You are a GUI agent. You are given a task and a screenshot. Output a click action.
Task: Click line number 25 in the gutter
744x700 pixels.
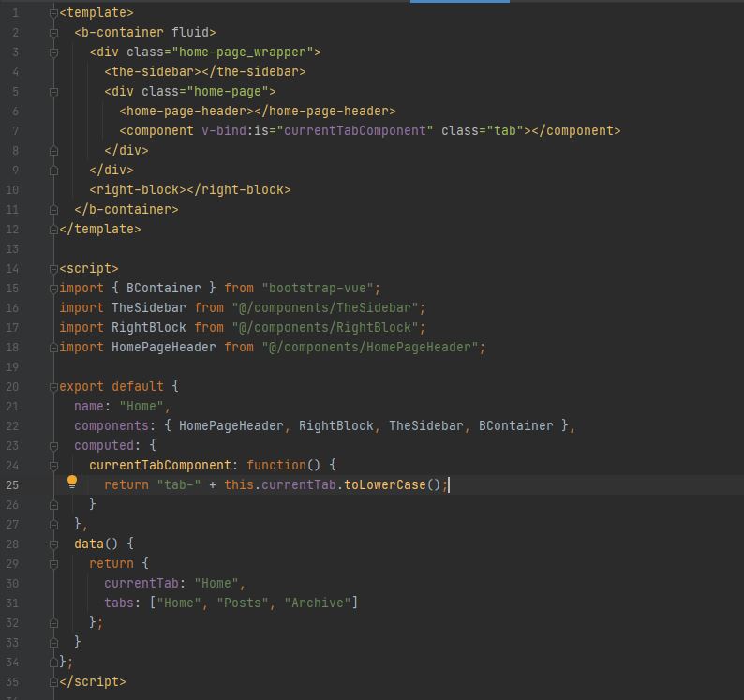(x=12, y=485)
